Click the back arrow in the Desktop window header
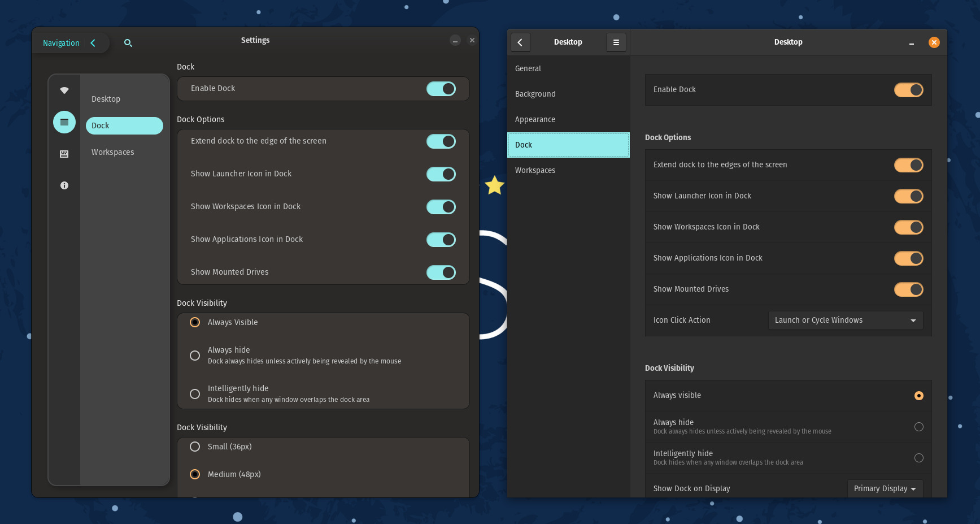Image resolution: width=980 pixels, height=524 pixels. (x=520, y=42)
